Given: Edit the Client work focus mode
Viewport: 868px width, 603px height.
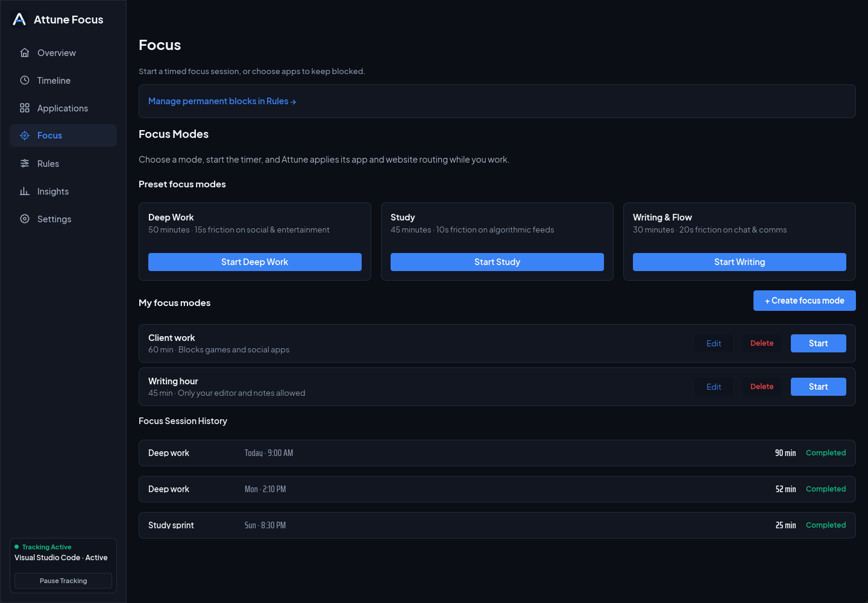Looking at the screenshot, I should (x=714, y=343).
